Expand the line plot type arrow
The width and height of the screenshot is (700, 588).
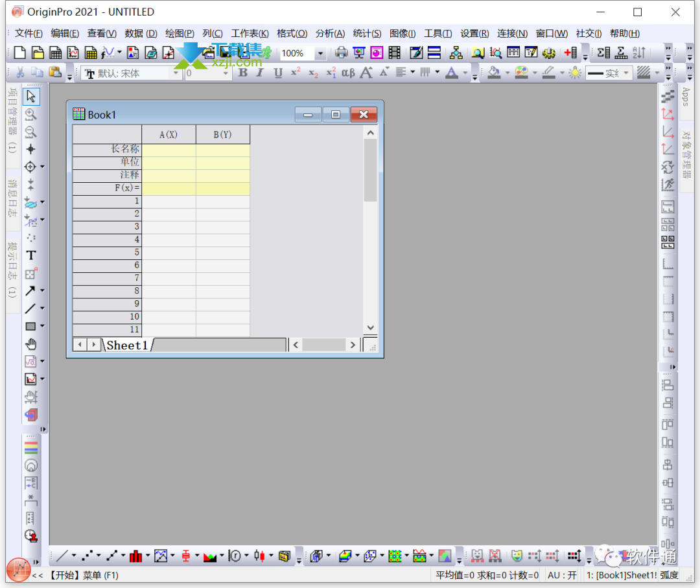click(74, 556)
